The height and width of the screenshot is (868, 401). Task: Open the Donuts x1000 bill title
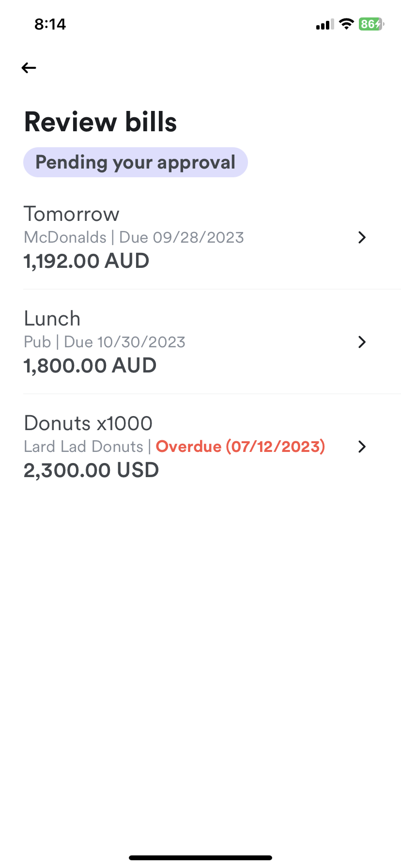[88, 423]
